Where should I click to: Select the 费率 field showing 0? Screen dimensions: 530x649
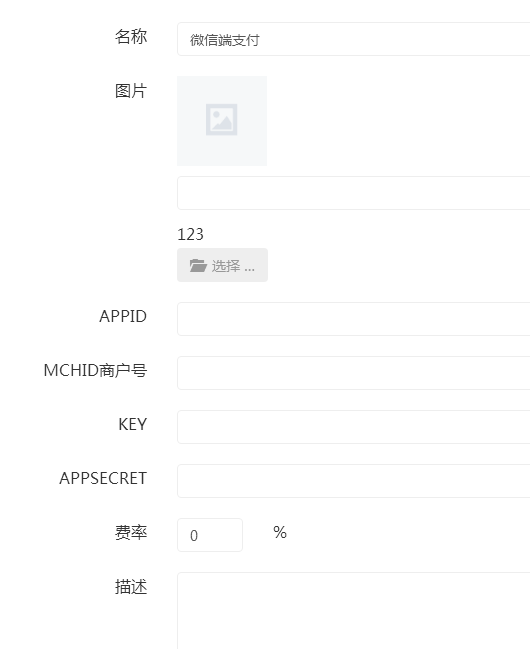(210, 535)
